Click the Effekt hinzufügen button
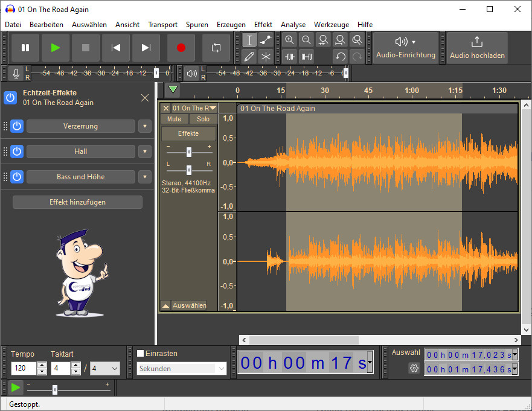 coord(77,202)
